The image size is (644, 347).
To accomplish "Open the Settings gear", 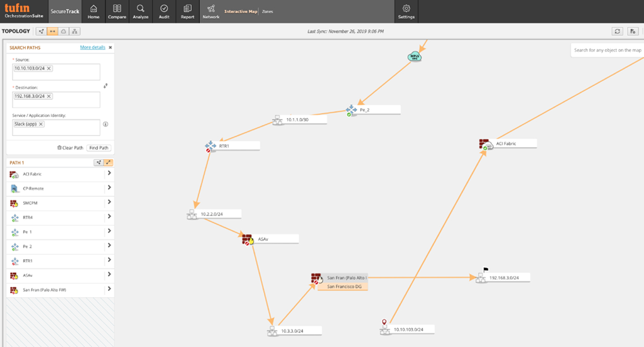I will (406, 11).
